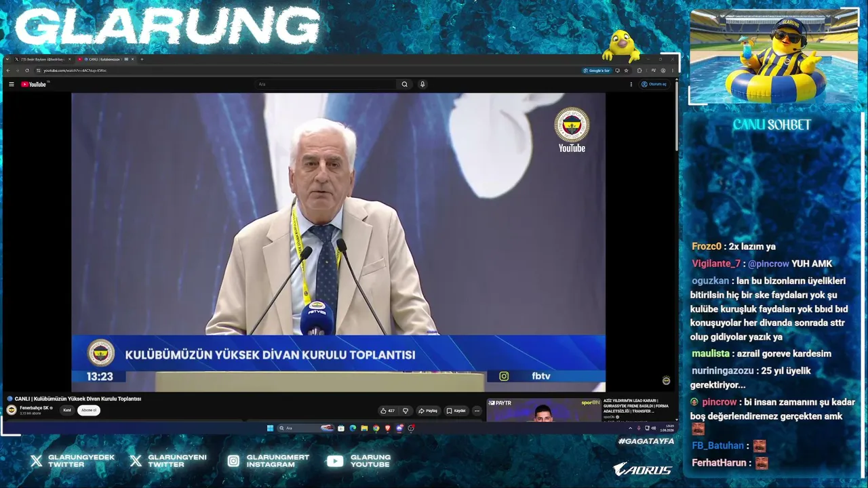This screenshot has height=488, width=868.
Task: Share the video with the Paylaş button
Action: 428,411
